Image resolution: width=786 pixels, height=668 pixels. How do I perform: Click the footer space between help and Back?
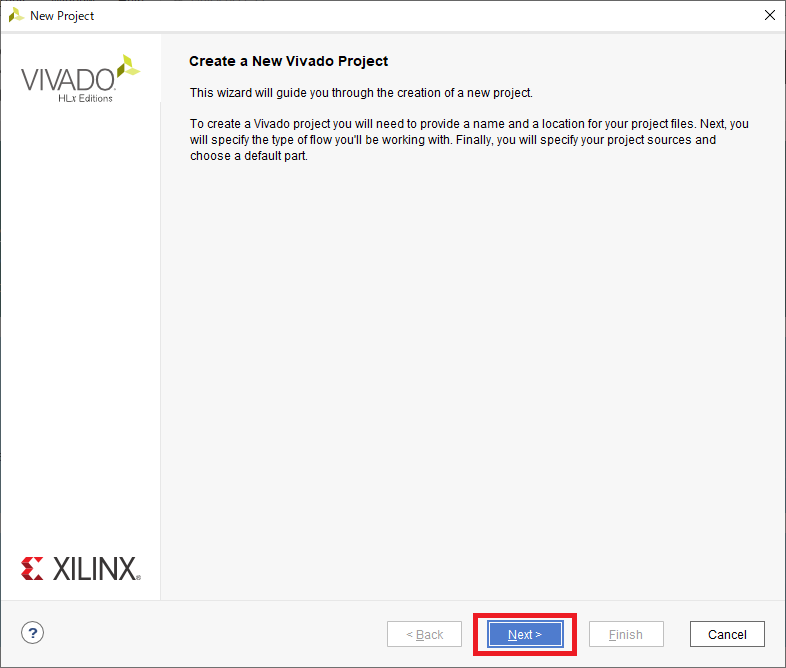216,634
